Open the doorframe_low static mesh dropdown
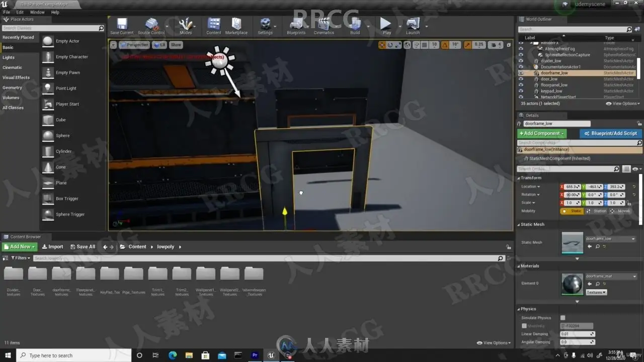644x362 pixels. pyautogui.click(x=611, y=239)
